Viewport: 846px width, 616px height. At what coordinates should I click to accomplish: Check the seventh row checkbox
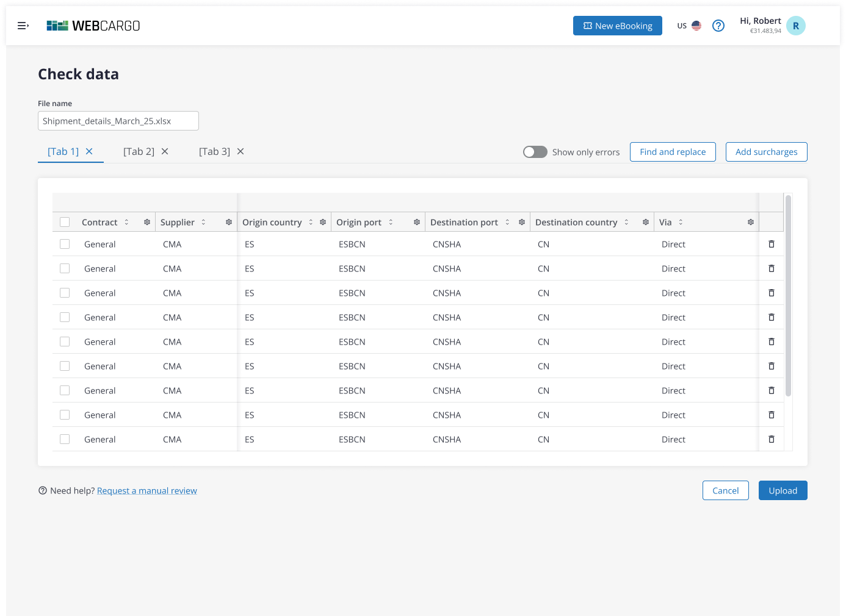click(x=65, y=390)
